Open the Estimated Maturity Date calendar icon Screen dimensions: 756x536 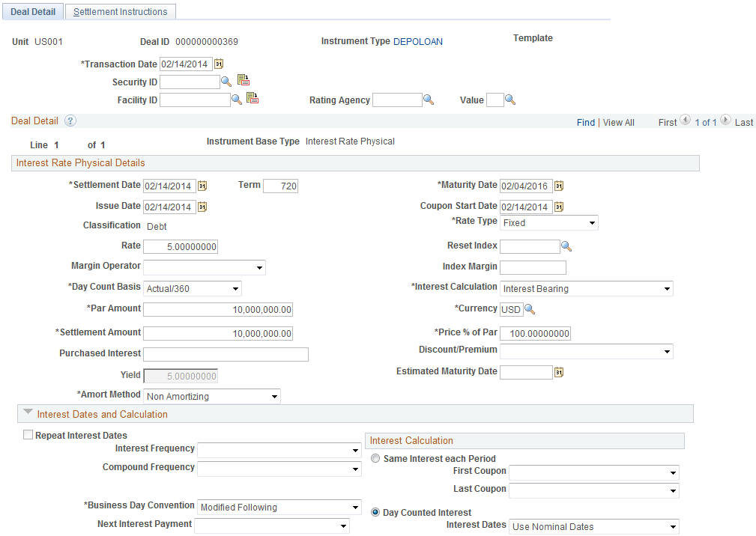click(558, 372)
